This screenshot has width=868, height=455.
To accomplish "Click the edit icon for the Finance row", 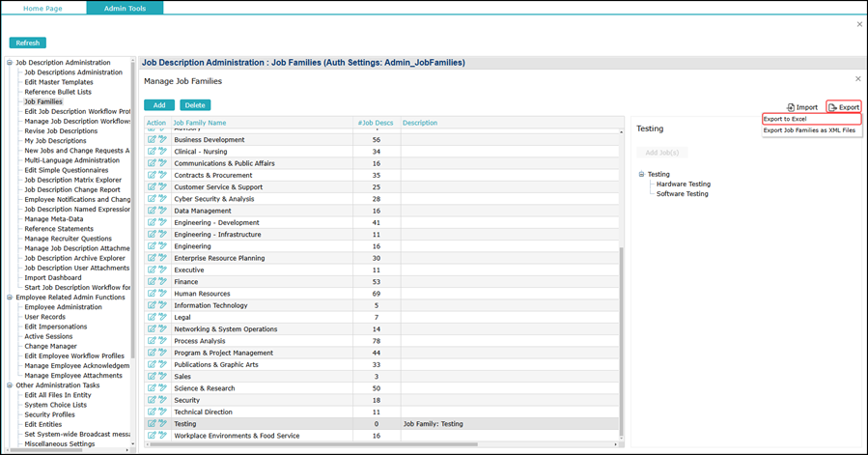I will (x=152, y=282).
